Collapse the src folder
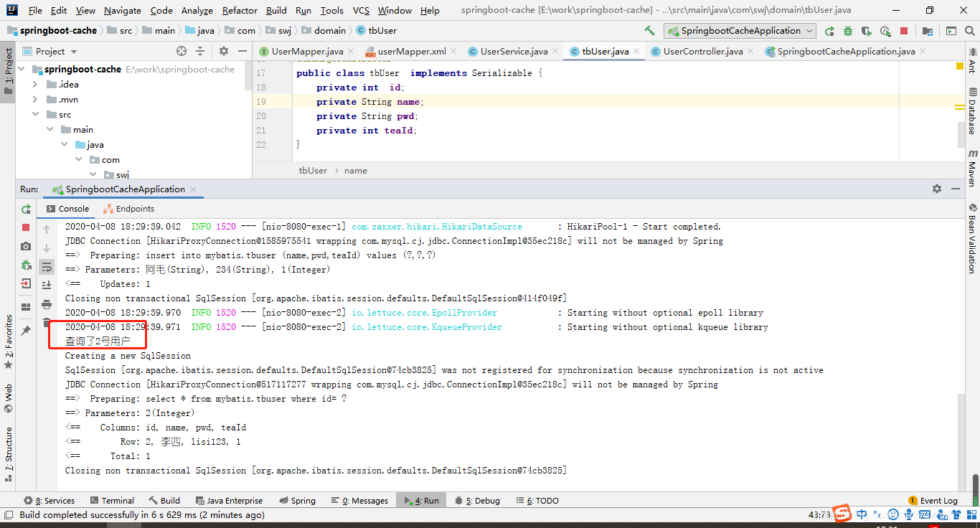The width and height of the screenshot is (980, 528). coord(35,115)
